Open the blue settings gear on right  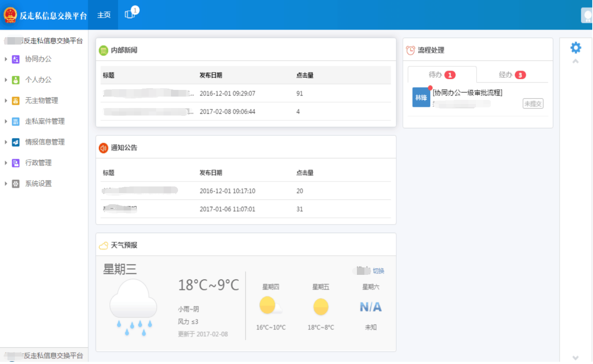(x=576, y=48)
